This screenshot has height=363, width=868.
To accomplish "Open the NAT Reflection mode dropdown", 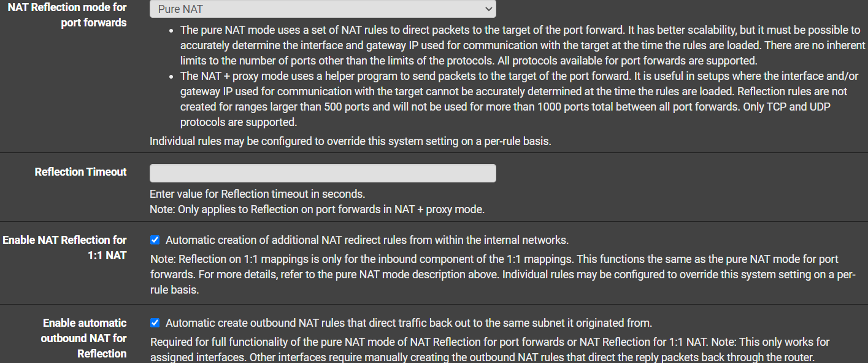I will 322,9.
